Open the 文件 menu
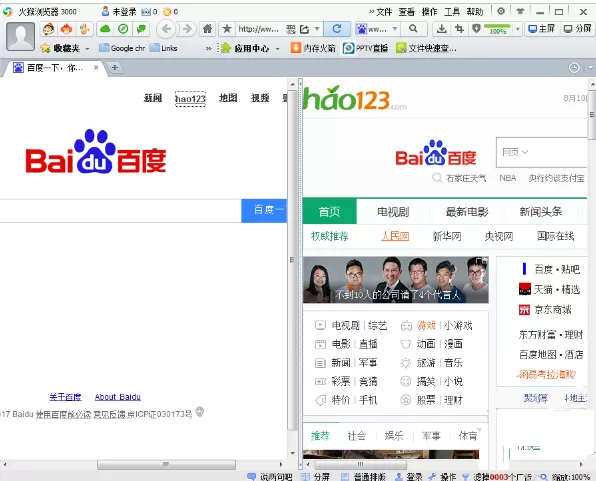This screenshot has width=596, height=481. (x=384, y=12)
